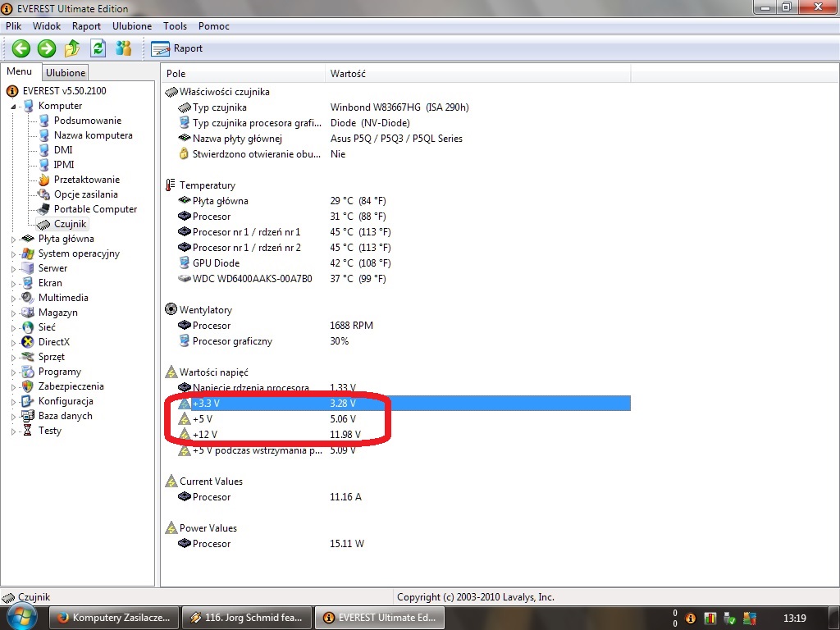Click the Wartości napięć warning icon
The image size is (840, 630).
coord(171,372)
